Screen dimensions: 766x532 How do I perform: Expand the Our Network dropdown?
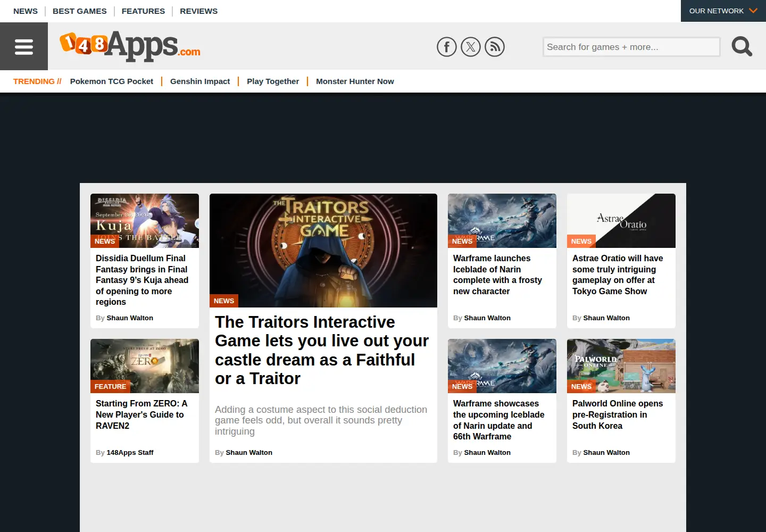[x=723, y=11]
